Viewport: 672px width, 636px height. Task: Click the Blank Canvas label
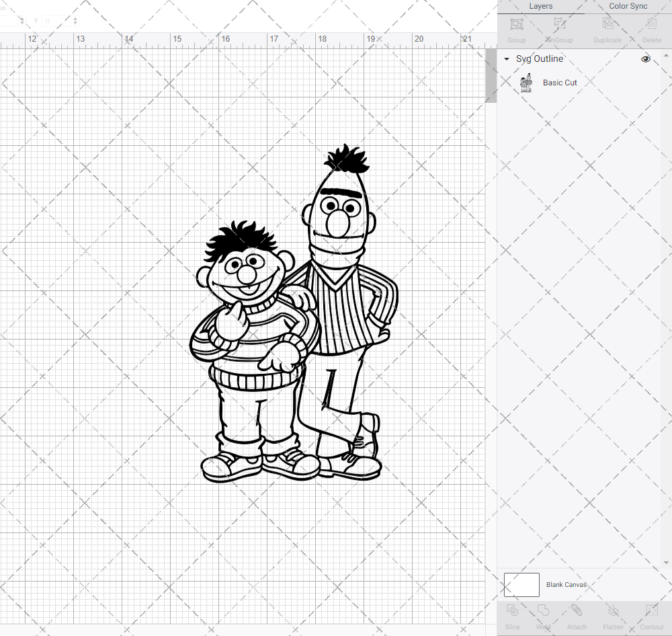pos(566,584)
